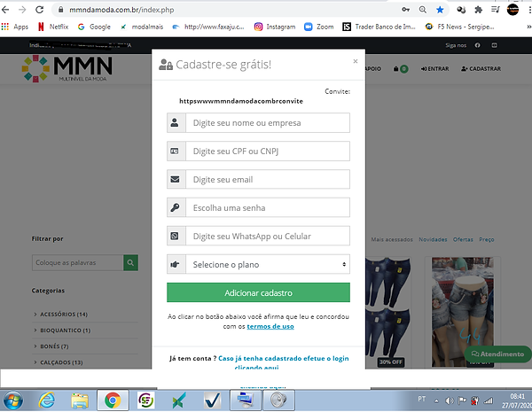
Task: Click the browser back arrow
Action: click(5, 10)
